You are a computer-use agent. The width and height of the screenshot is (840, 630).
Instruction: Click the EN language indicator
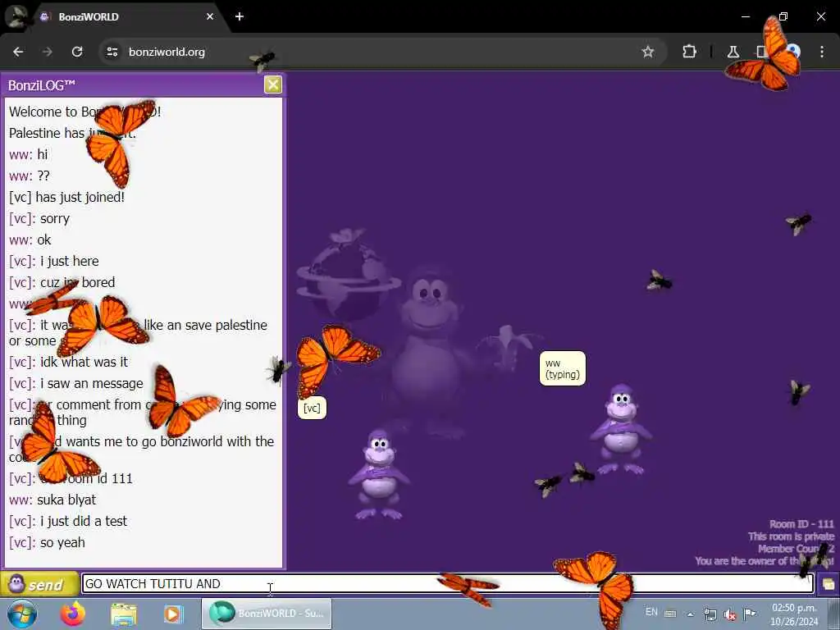(x=651, y=612)
